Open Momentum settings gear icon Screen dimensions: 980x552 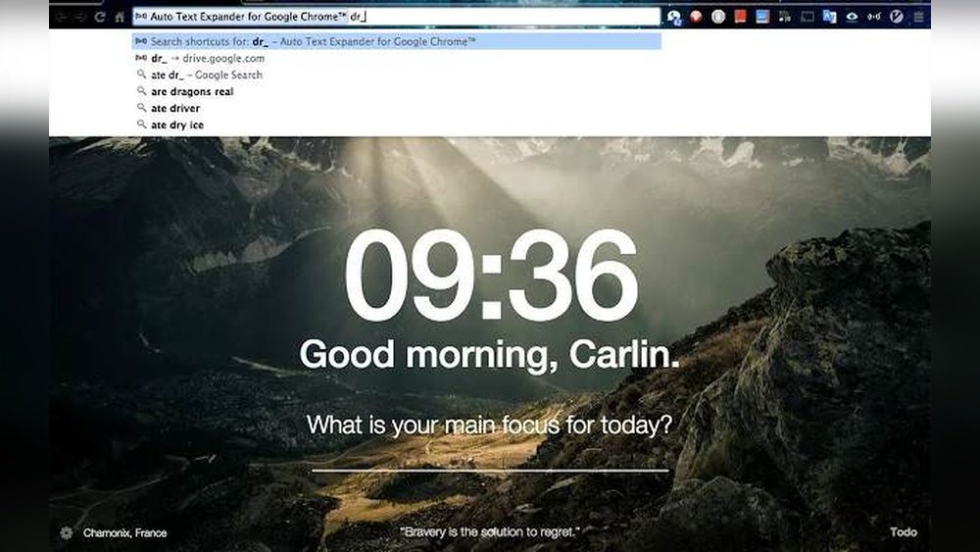click(67, 532)
